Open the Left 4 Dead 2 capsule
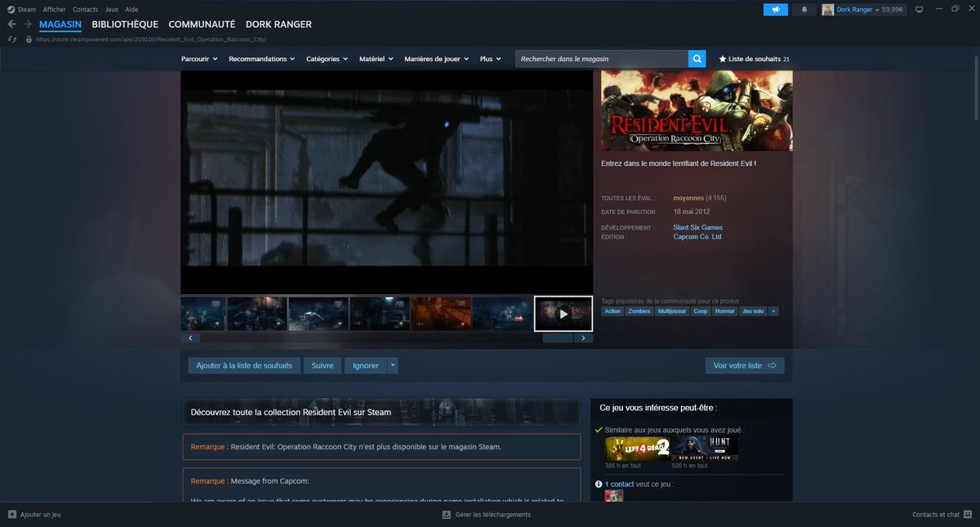Image resolution: width=980 pixels, height=527 pixels. [637, 449]
